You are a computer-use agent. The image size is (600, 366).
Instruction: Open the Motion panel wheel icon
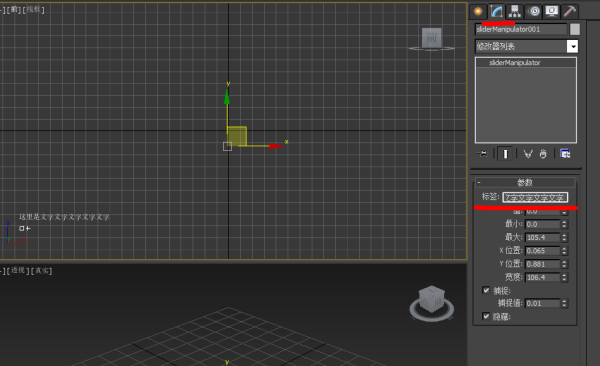coord(533,11)
